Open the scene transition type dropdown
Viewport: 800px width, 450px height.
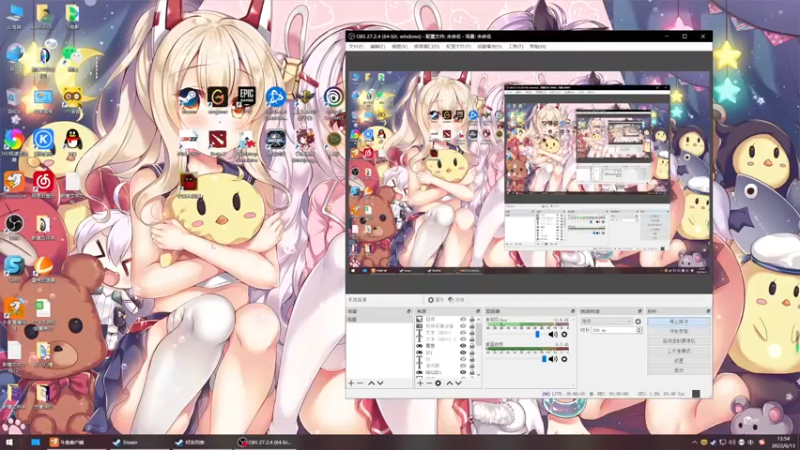click(x=606, y=321)
